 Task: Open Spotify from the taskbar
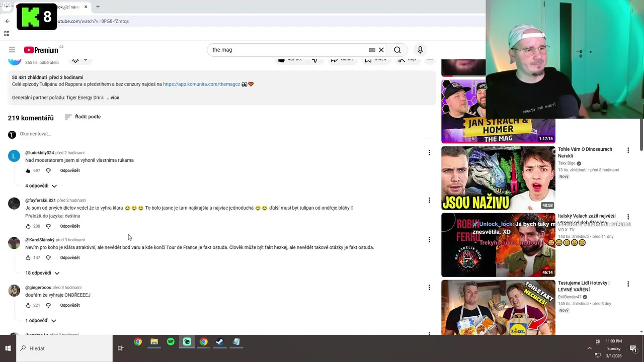tap(171, 342)
